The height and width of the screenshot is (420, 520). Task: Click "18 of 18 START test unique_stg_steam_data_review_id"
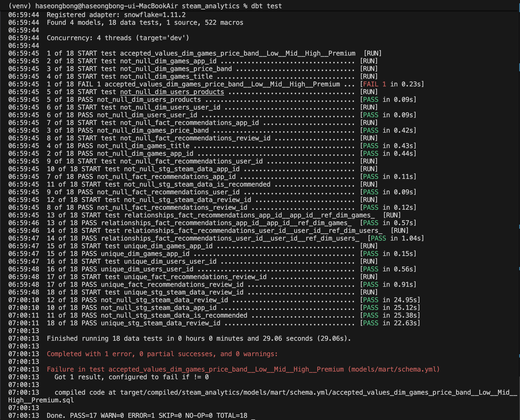point(145,292)
